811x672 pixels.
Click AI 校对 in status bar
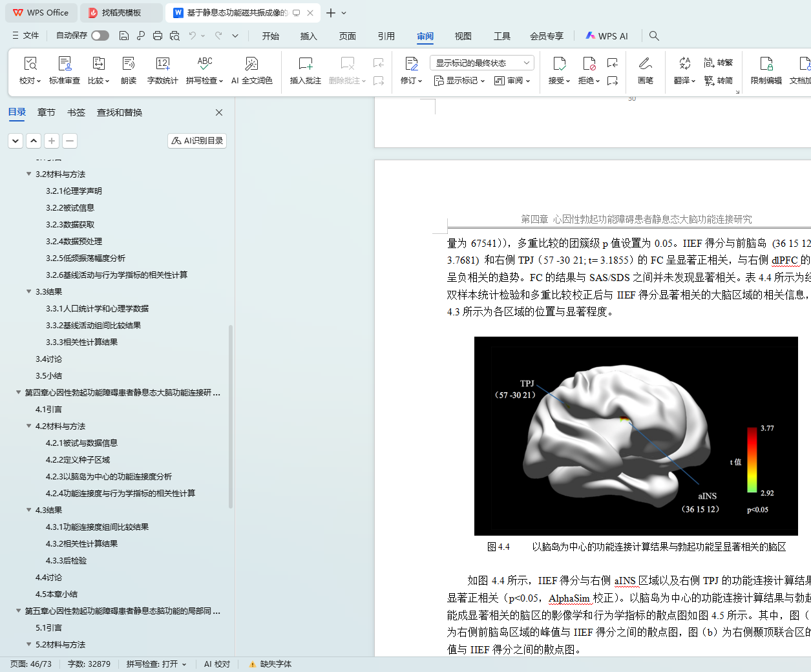point(217,664)
